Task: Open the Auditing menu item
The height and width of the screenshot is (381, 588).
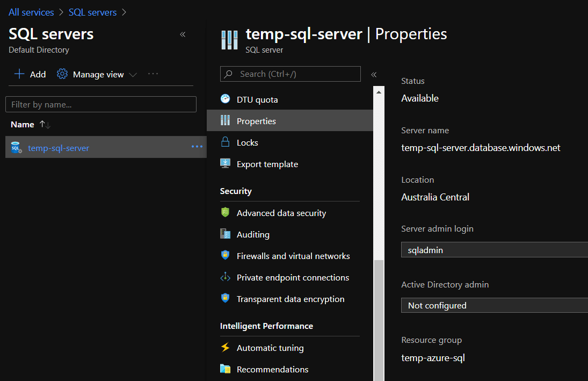Action: point(290,234)
